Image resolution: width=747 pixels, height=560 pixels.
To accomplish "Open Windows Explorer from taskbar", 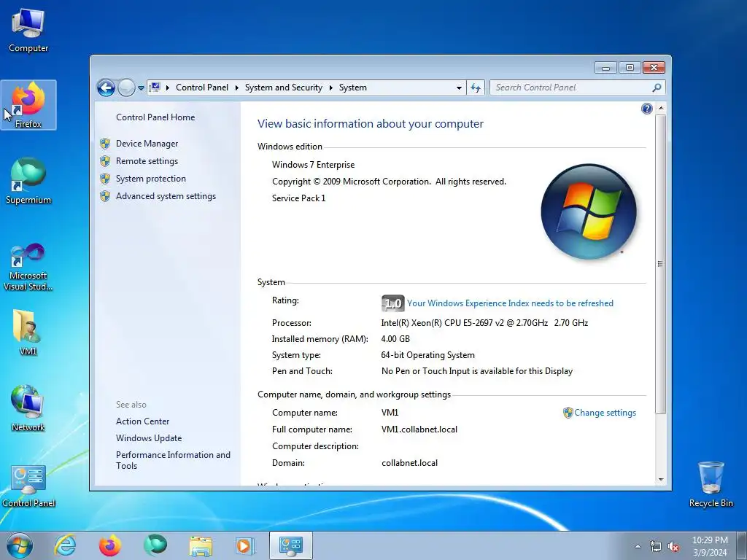I will coord(201,545).
